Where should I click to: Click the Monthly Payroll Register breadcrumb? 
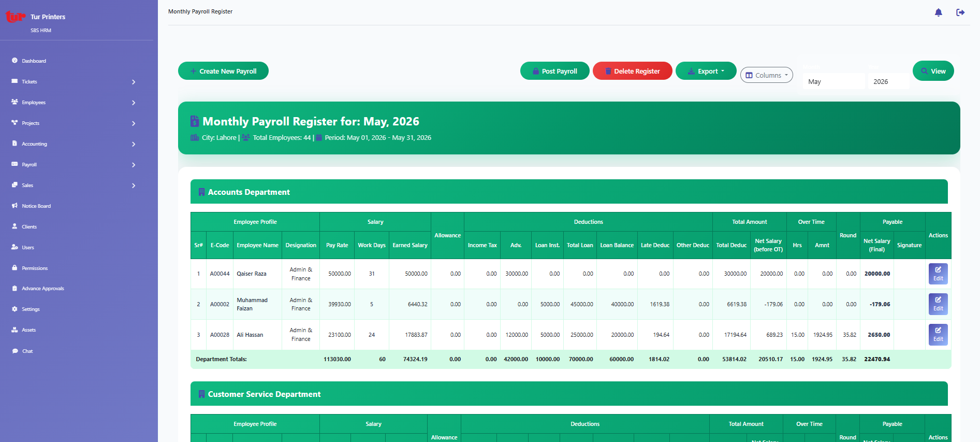[200, 11]
